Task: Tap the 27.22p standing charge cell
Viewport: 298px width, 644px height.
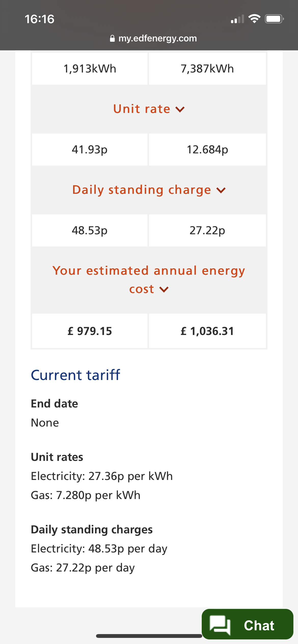Action: pyautogui.click(x=207, y=230)
